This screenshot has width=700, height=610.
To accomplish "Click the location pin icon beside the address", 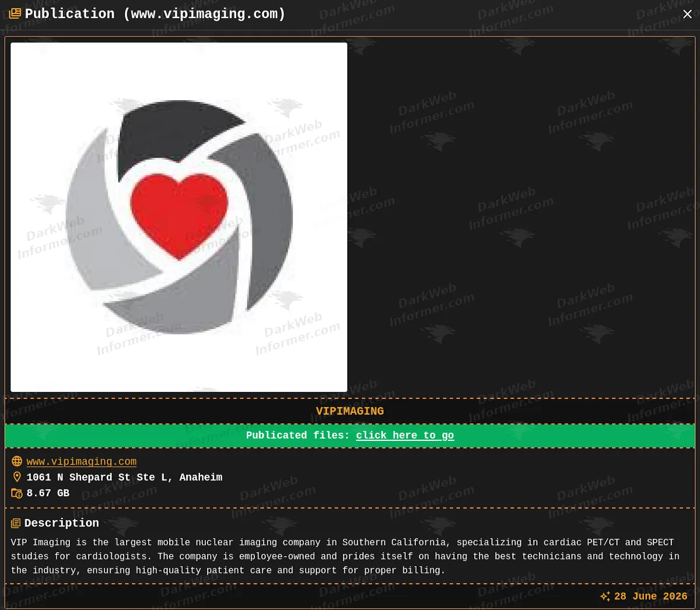I will coord(17,477).
